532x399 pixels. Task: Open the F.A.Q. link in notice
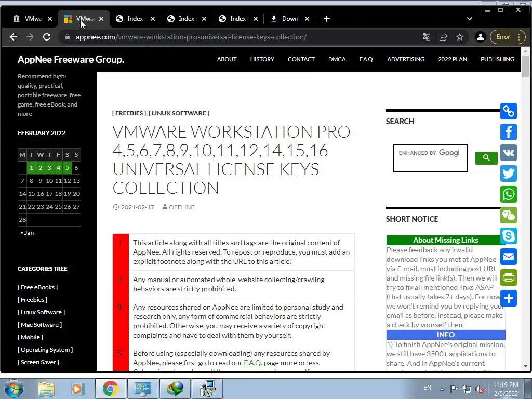point(253,363)
